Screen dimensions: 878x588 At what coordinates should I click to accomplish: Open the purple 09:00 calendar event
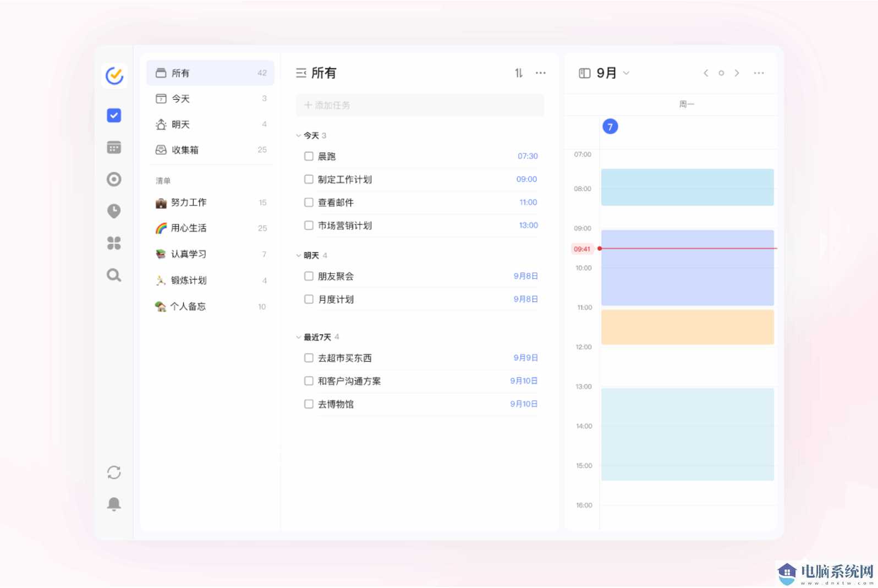687,268
